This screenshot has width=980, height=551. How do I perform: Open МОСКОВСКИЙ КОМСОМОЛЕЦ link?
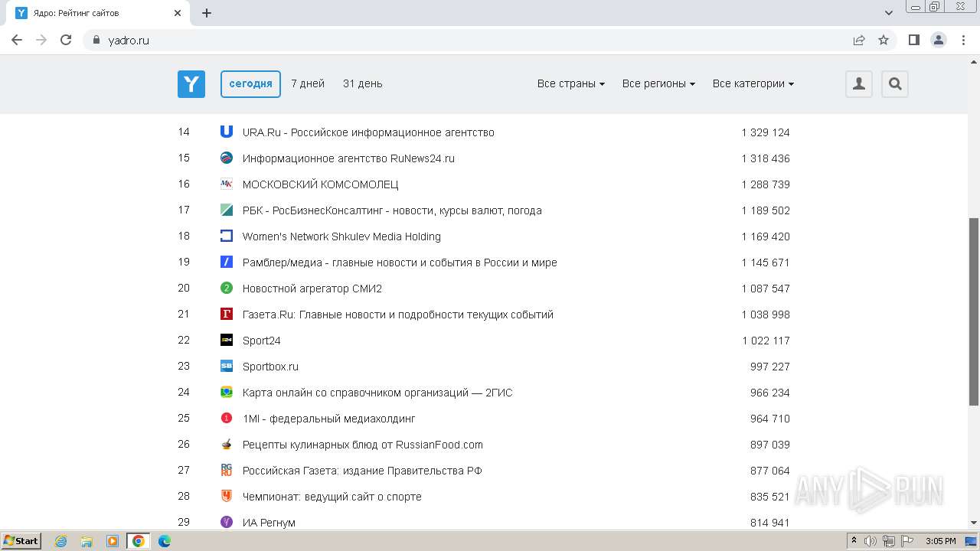[320, 184]
